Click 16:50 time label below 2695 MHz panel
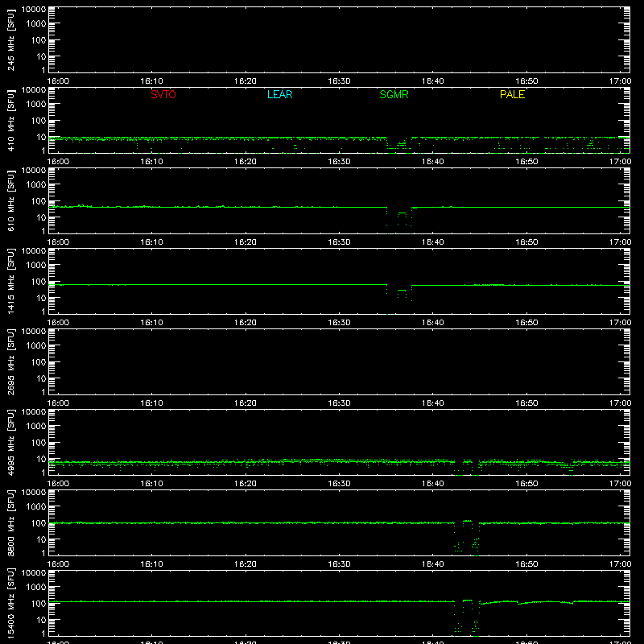The height and width of the screenshot is (644, 644). click(x=526, y=403)
